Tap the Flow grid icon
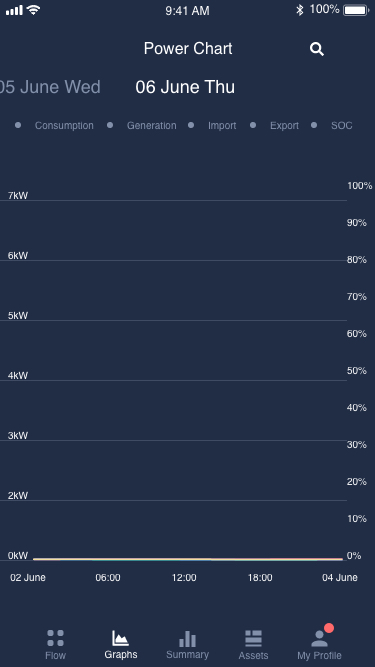The image size is (375, 667). [55, 638]
